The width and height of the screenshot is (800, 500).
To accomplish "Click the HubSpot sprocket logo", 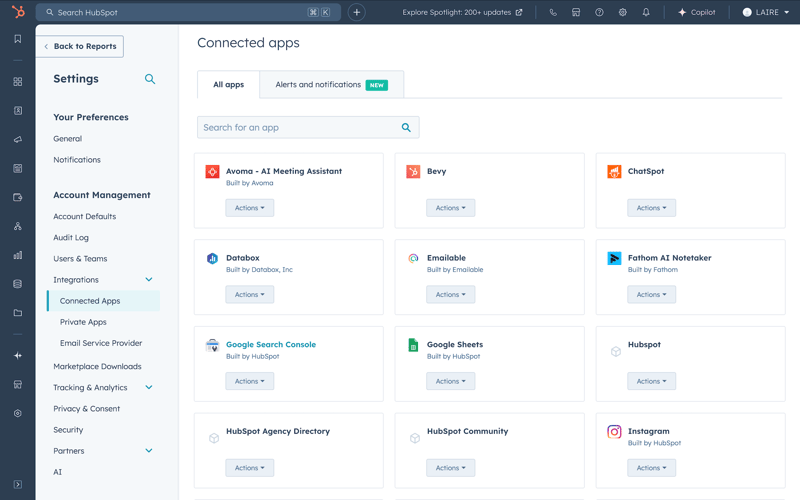I will tap(18, 11).
